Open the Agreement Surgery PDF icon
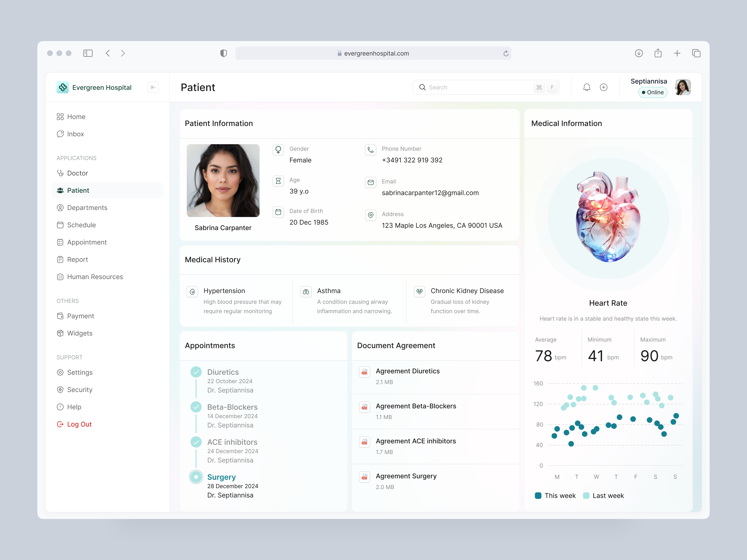747x560 pixels. tap(365, 477)
